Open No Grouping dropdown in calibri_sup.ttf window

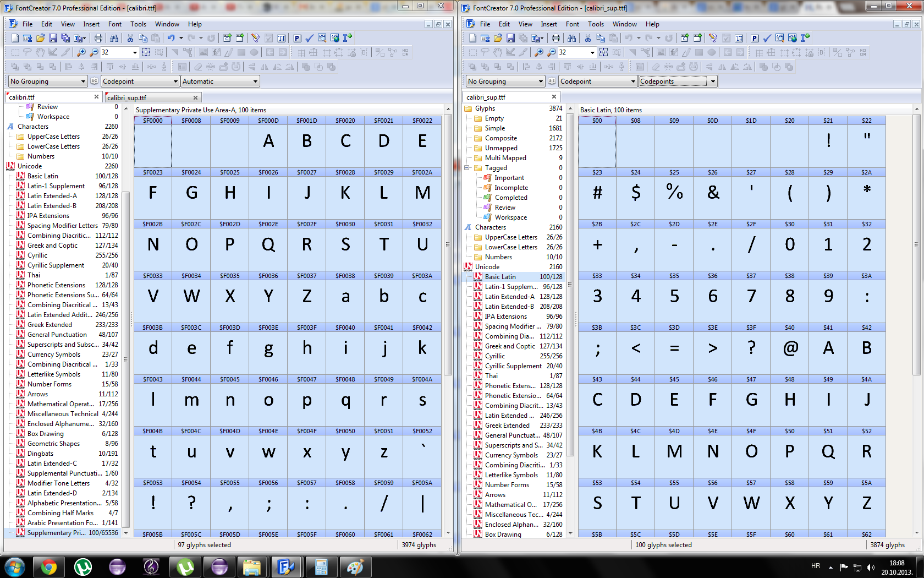[x=506, y=81]
